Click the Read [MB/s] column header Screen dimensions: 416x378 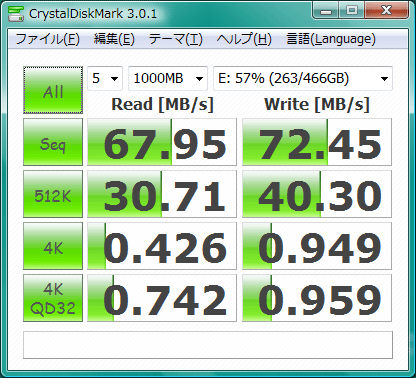point(162,104)
